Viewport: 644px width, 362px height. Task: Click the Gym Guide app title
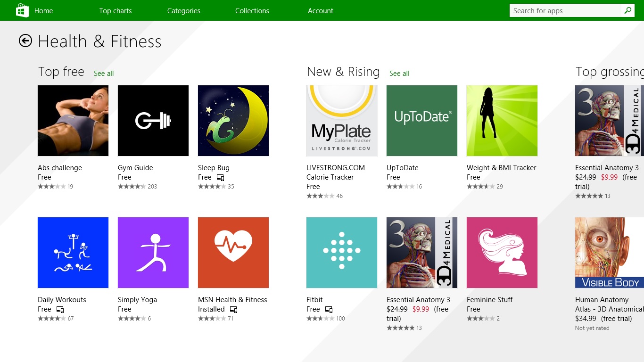tap(135, 168)
